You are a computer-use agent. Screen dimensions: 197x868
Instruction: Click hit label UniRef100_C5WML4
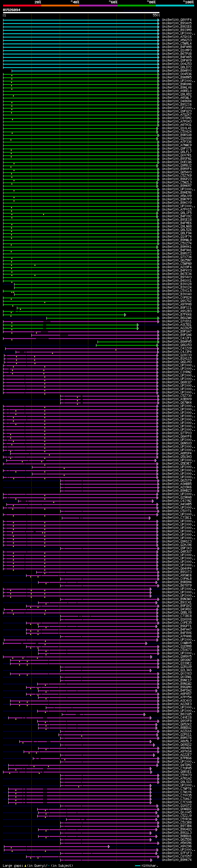click(177, 43)
